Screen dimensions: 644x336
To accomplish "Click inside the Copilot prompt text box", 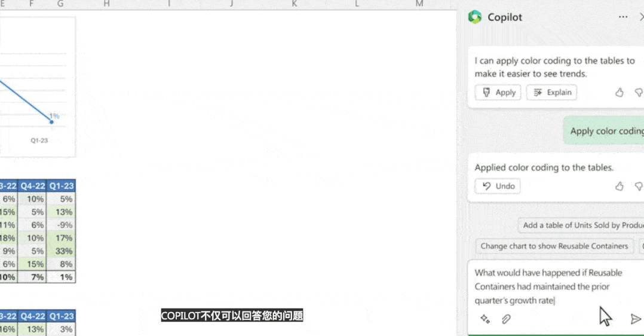I will click(x=550, y=286).
